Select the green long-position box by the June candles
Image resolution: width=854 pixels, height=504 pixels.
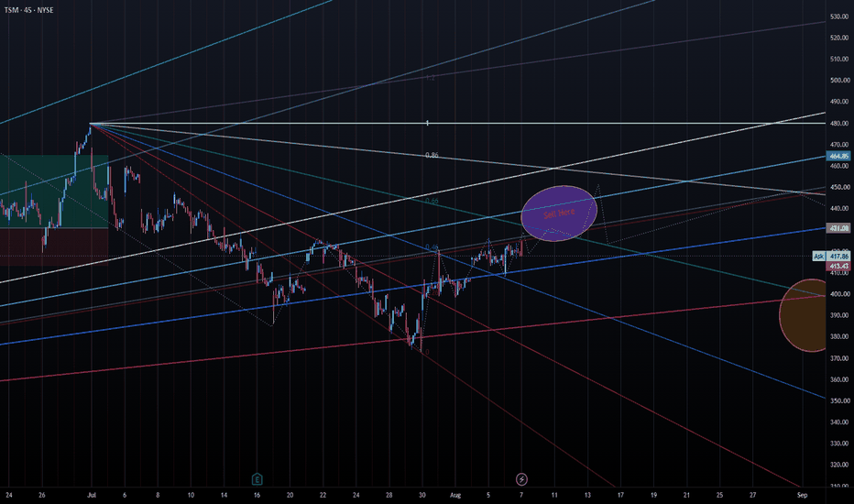click(x=54, y=192)
